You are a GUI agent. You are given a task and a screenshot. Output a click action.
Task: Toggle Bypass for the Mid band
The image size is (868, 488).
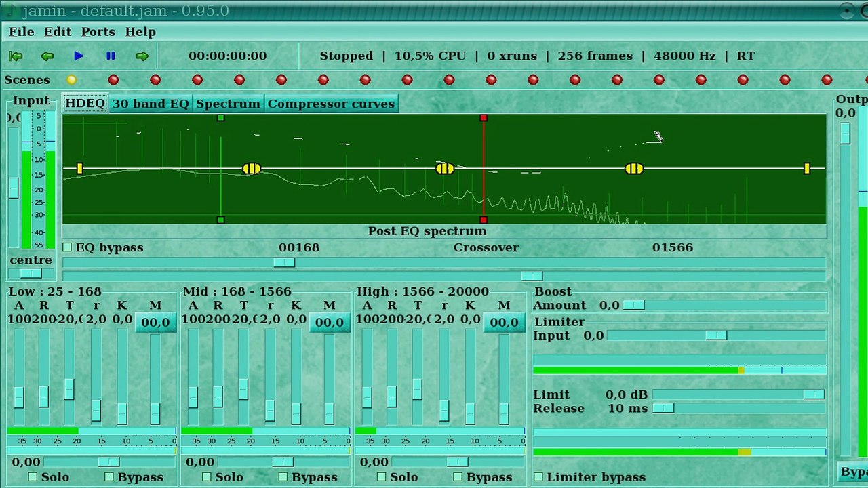[x=283, y=477]
